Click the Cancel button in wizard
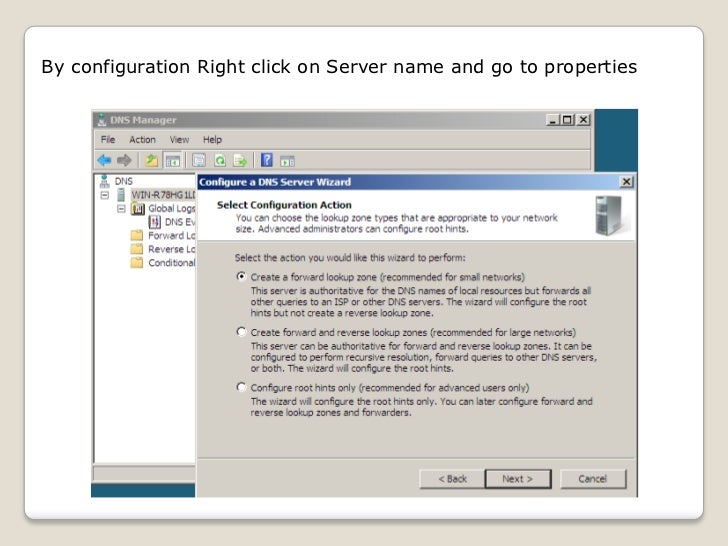The image size is (728, 546). pyautogui.click(x=593, y=479)
